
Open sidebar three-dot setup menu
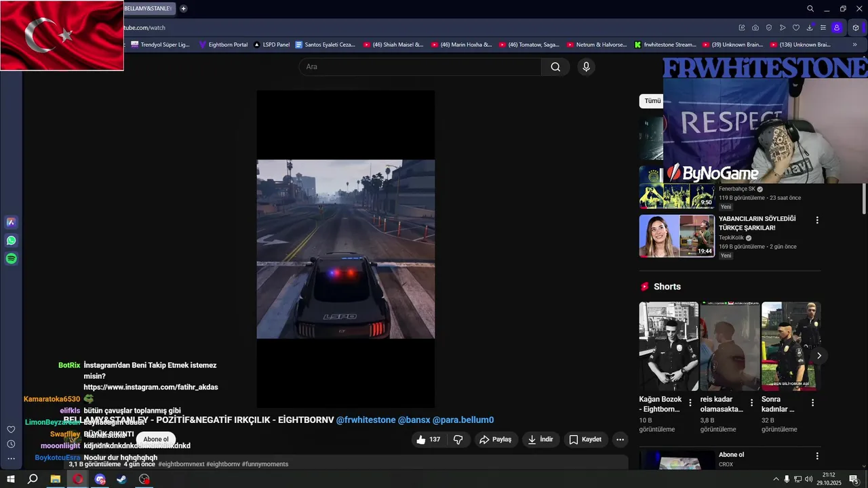tap(11, 459)
